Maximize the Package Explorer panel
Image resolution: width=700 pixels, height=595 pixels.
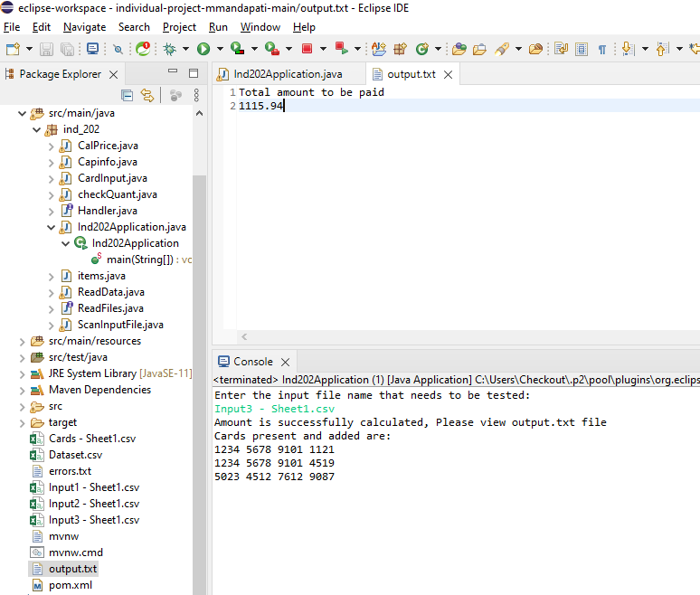coord(194,73)
